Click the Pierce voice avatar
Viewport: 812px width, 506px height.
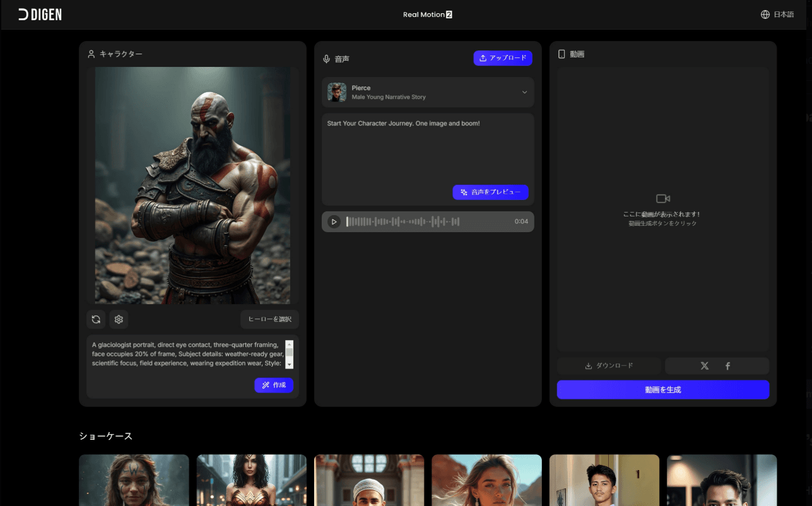(x=337, y=93)
